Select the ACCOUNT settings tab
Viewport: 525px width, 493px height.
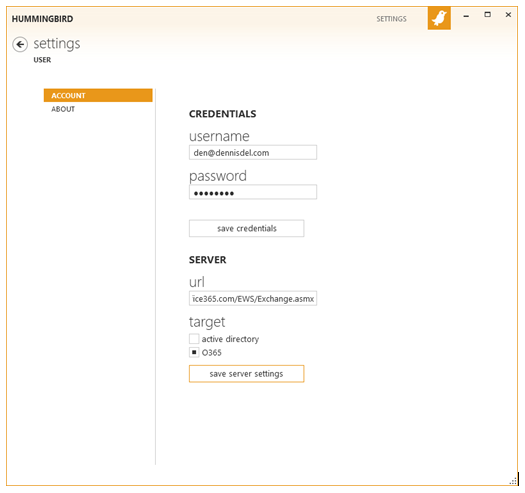(98, 95)
